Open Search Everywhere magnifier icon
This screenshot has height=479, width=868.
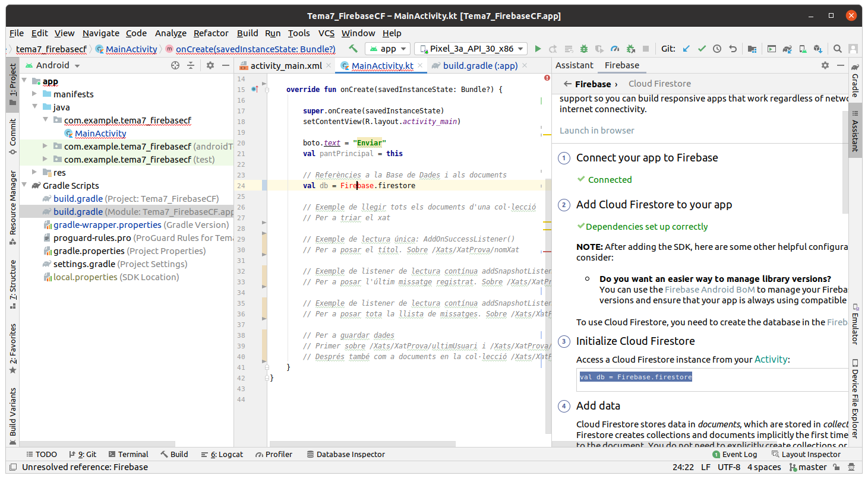click(837, 49)
